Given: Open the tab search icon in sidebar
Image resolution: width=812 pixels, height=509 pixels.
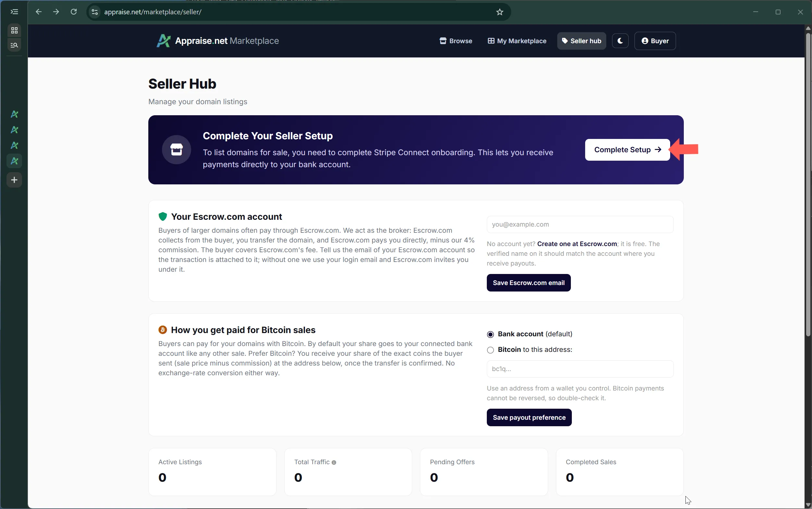Looking at the screenshot, I should (14, 45).
